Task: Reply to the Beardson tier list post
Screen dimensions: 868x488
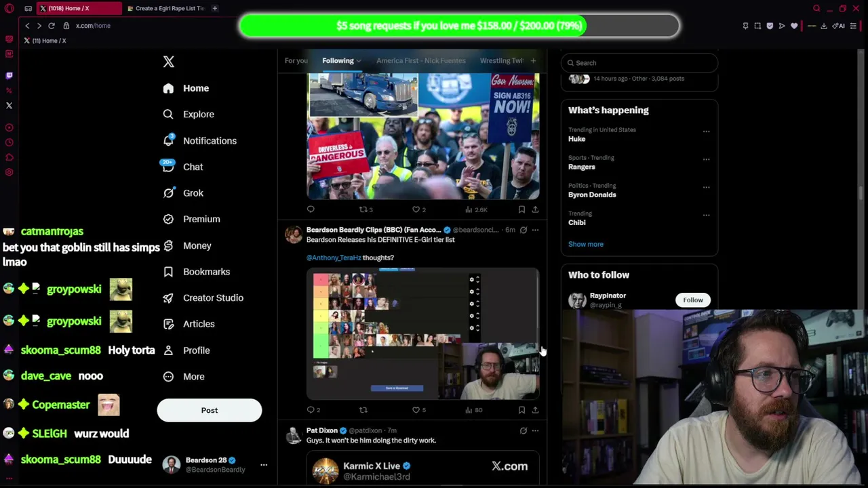Action: click(x=311, y=410)
